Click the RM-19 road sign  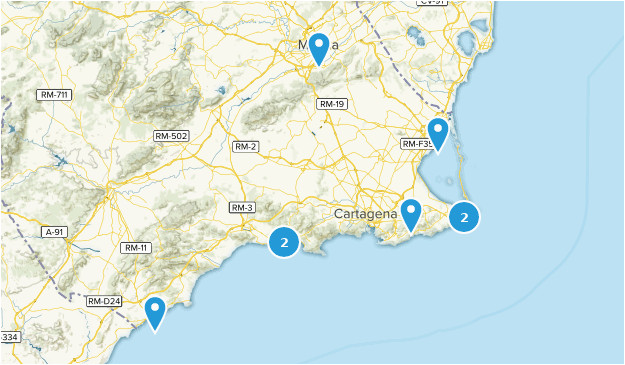(332, 104)
